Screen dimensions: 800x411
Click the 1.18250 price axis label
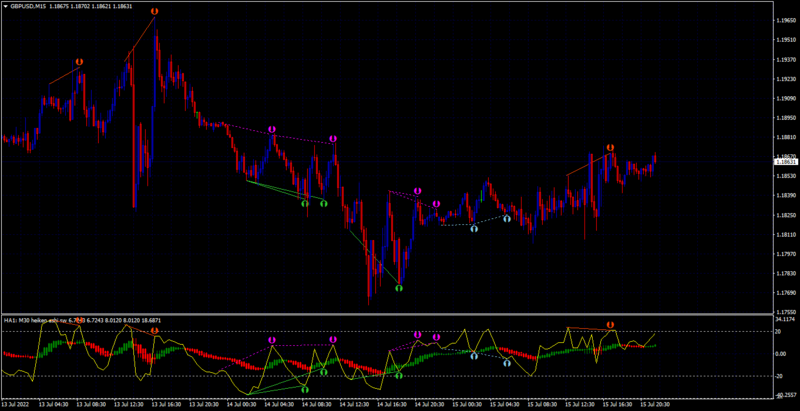[785, 215]
